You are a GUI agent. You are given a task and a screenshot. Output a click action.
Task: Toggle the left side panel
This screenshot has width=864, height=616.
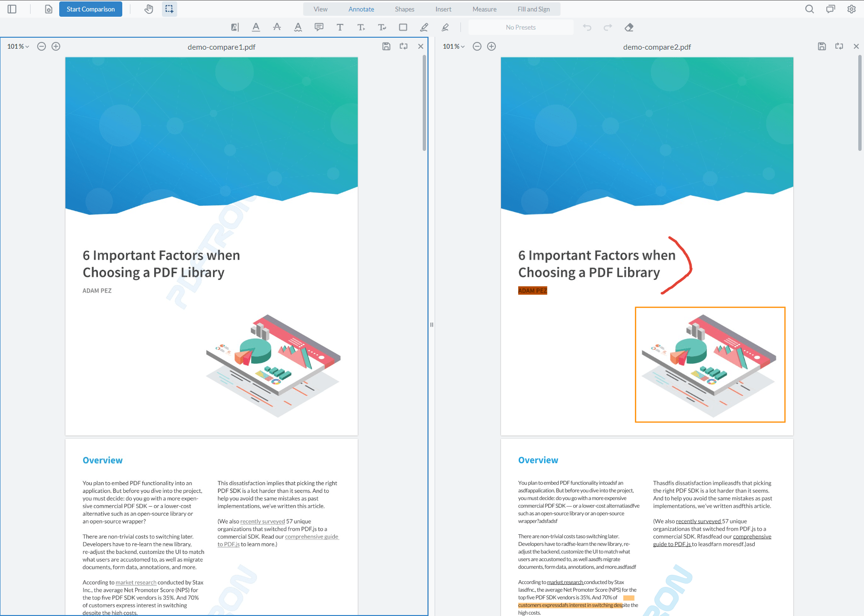coord(12,9)
